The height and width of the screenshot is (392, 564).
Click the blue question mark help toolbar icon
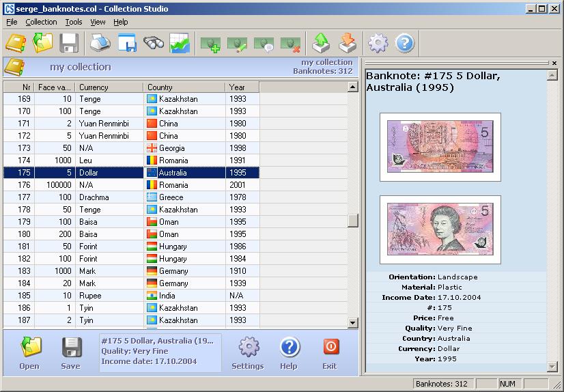coord(405,43)
